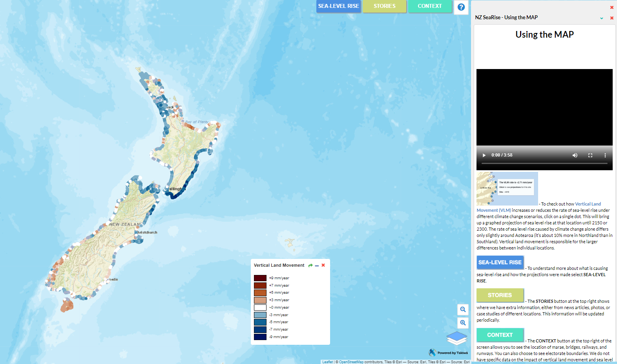Close the Vertical Land Movement legend
617x364 pixels.
click(x=323, y=265)
